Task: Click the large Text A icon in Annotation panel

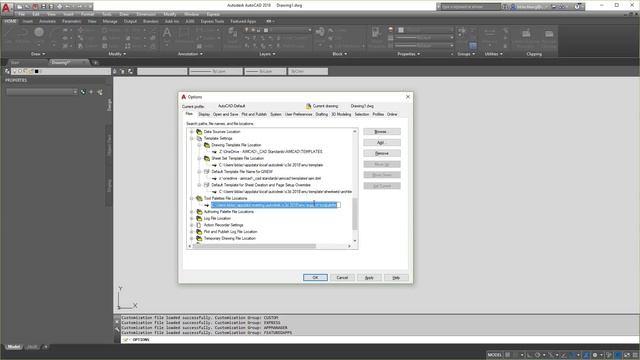Action: [x=167, y=33]
